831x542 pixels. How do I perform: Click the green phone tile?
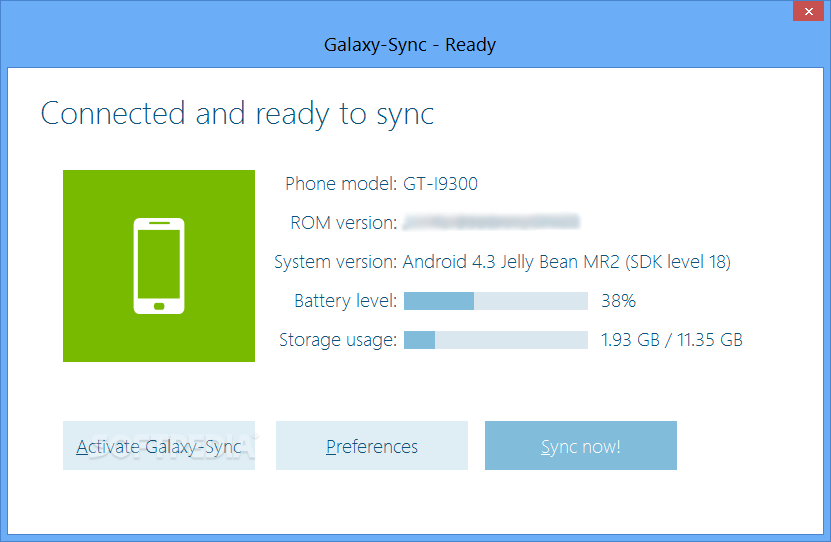click(x=159, y=266)
